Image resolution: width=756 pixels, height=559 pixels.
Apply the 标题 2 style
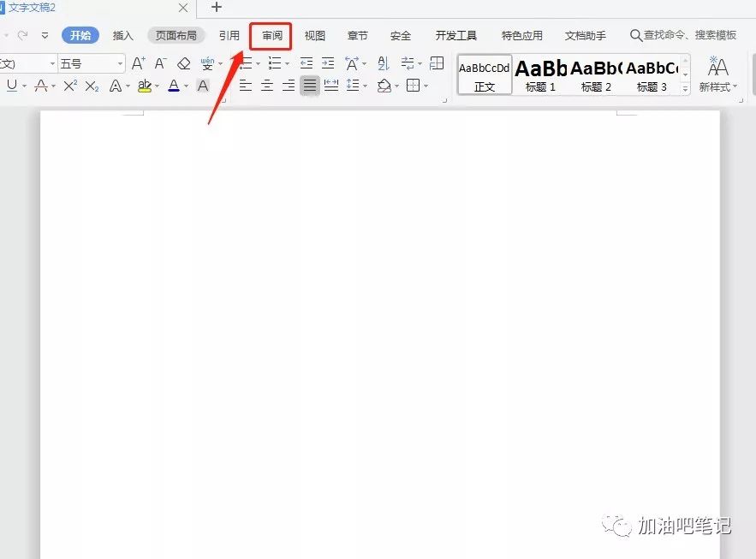[597, 74]
